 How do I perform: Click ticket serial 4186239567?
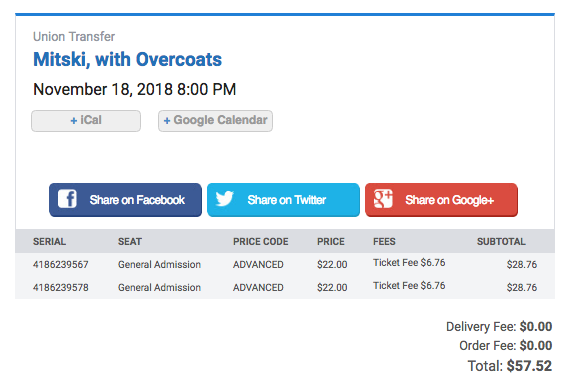click(x=61, y=265)
